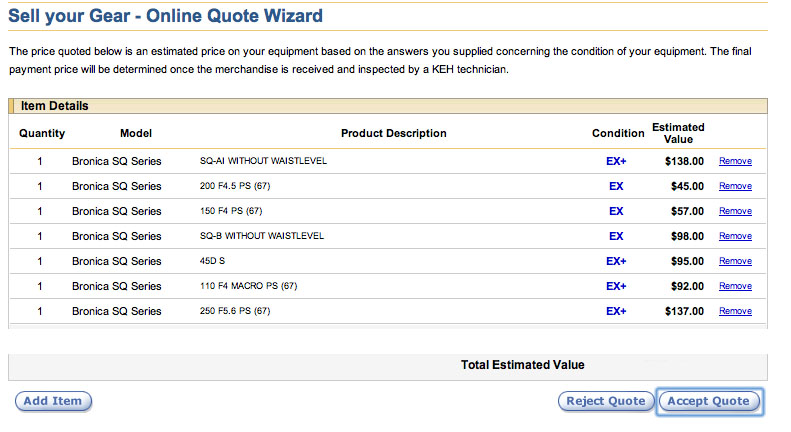Open EX condition for SQ-B row
The height and width of the screenshot is (432, 791).
click(x=616, y=236)
